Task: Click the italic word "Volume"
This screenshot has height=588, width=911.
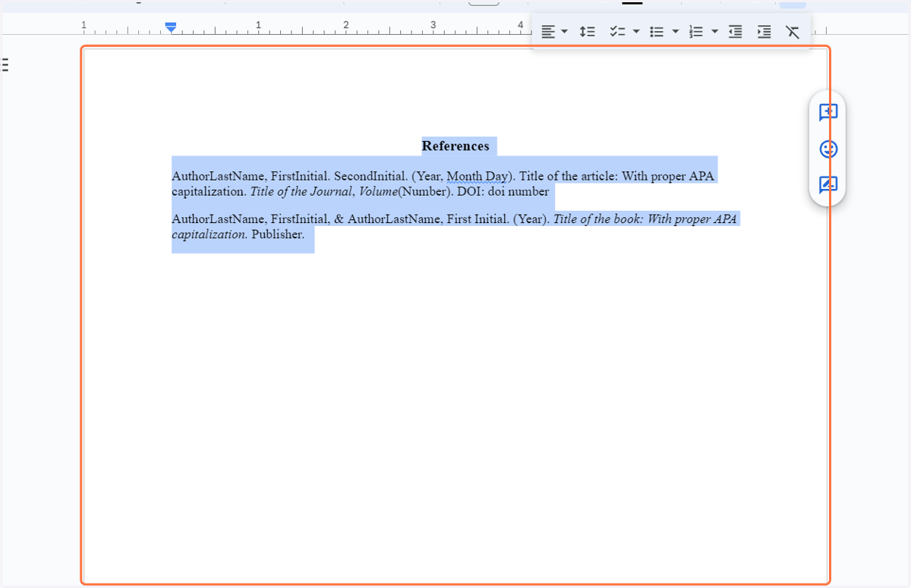Action: click(378, 191)
